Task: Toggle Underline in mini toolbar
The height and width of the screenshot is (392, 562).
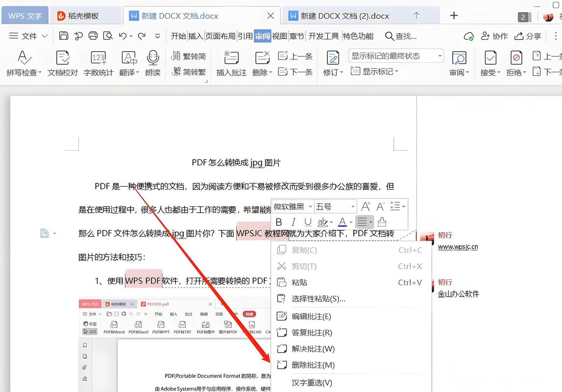Action: click(308, 222)
